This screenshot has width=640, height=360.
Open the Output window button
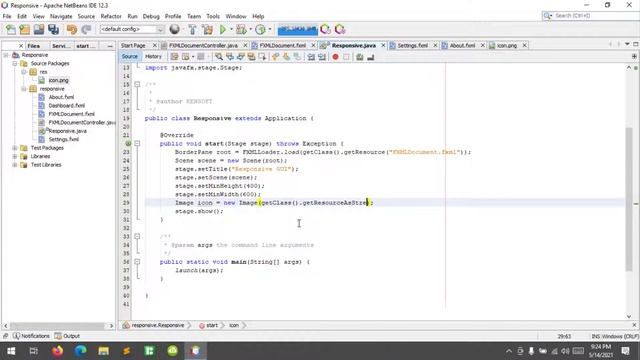67,336
